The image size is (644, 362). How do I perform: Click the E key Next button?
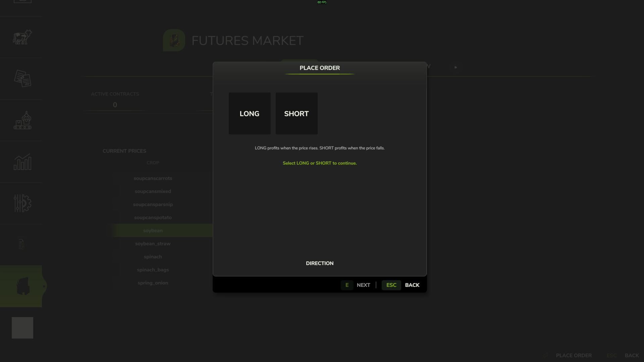pyautogui.click(x=356, y=285)
